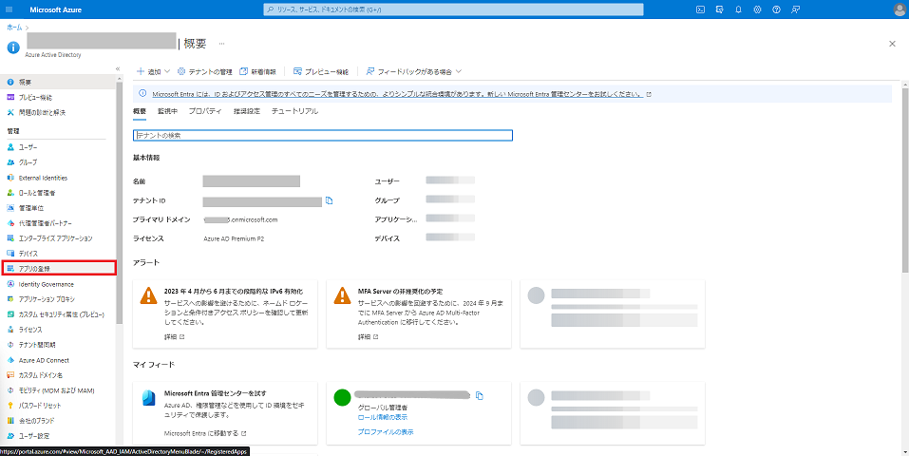Open the top bar feedback icon
Screen dimensions: 909x456
[795, 10]
